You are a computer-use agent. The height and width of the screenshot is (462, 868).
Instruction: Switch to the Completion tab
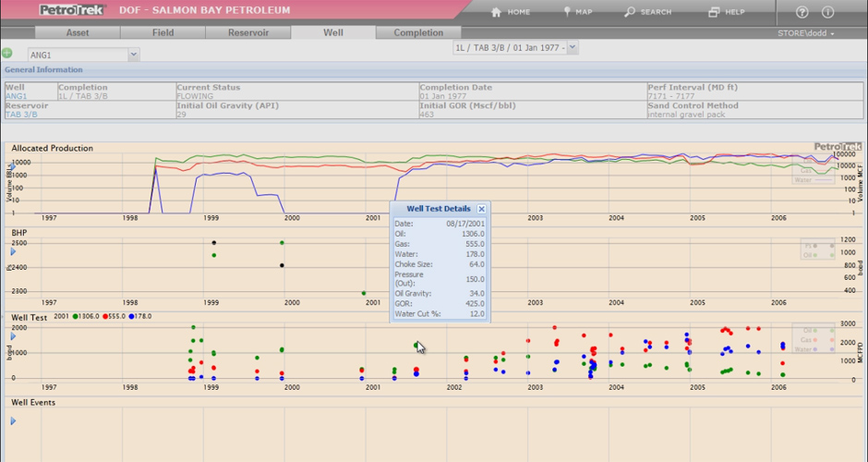click(x=418, y=32)
